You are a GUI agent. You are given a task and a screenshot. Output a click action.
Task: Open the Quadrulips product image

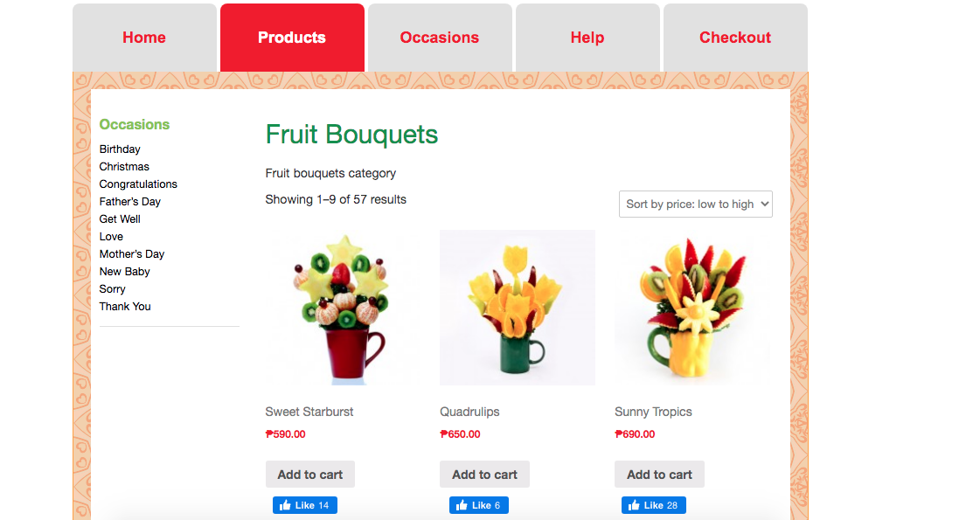(518, 308)
